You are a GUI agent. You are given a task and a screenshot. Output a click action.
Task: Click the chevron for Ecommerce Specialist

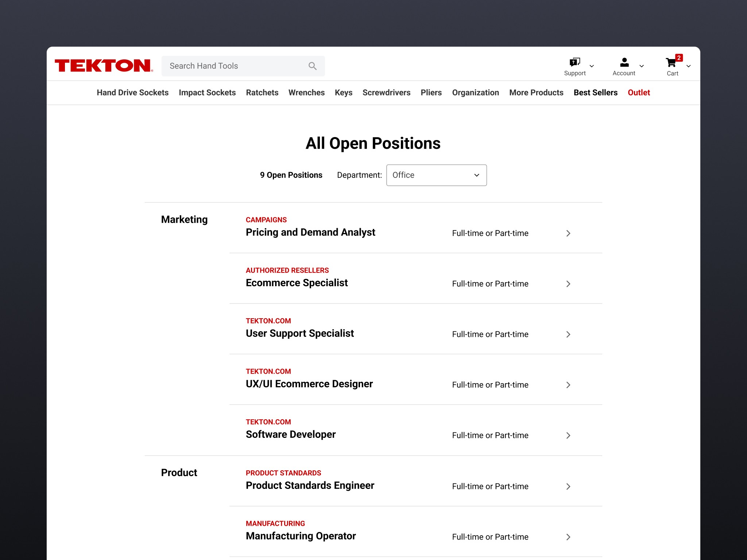tap(568, 284)
